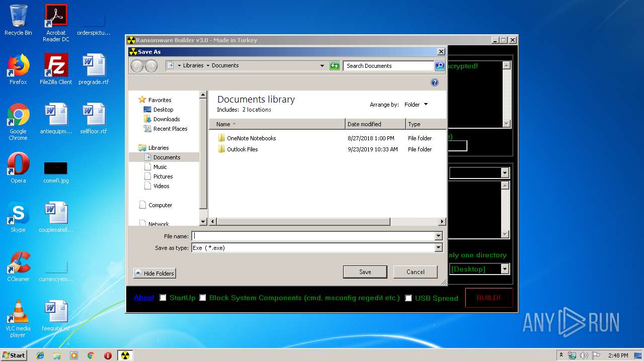Image resolution: width=644 pixels, height=362 pixels.
Task: Open CCleaner desktop shortcut
Action: [x=18, y=266]
